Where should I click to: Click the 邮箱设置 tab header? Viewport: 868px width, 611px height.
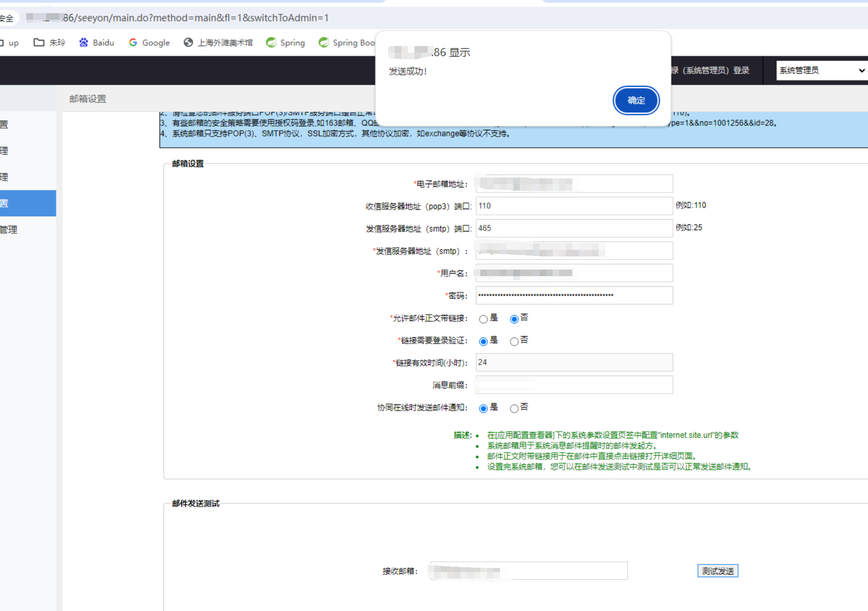click(88, 99)
